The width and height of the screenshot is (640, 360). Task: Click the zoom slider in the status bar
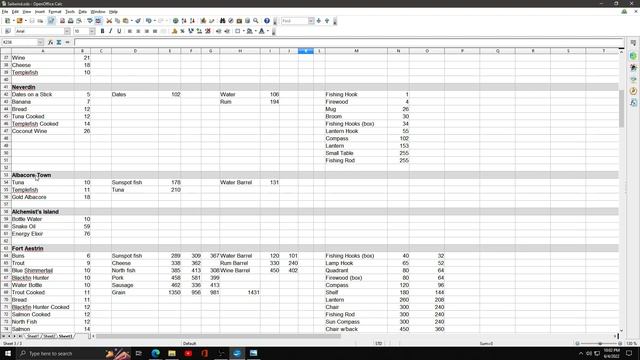coord(600,343)
